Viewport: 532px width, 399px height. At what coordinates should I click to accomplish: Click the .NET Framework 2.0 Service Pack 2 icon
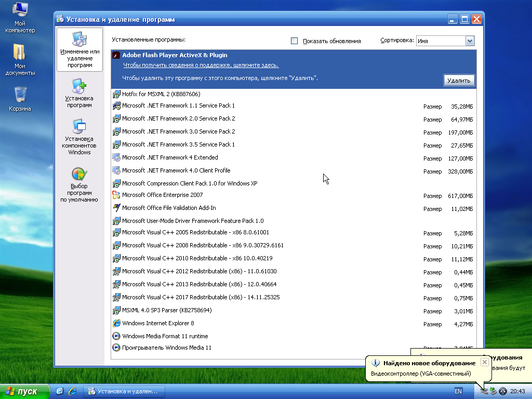[116, 118]
